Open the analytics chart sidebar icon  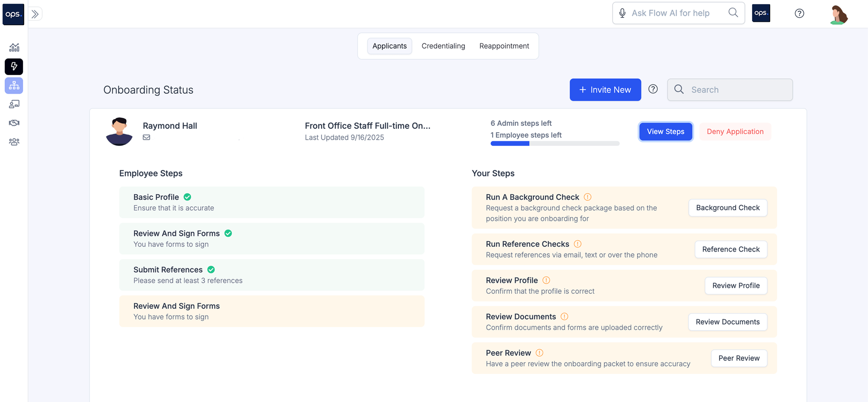(x=14, y=47)
